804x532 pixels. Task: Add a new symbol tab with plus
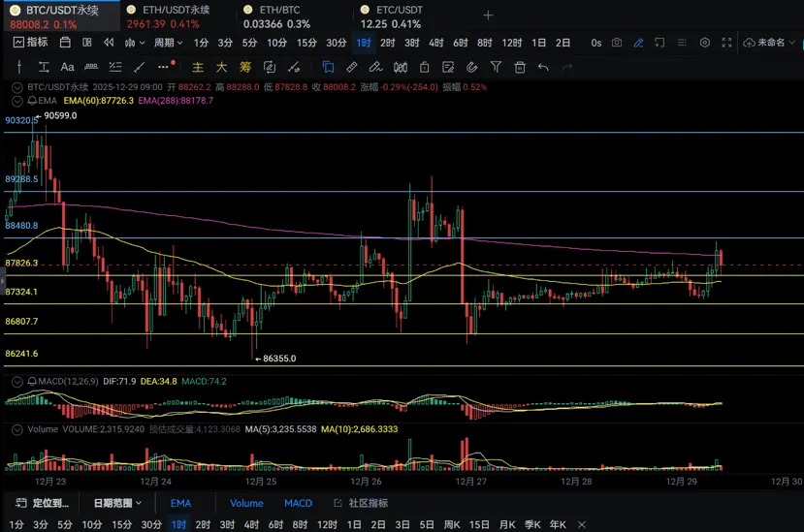pos(488,16)
